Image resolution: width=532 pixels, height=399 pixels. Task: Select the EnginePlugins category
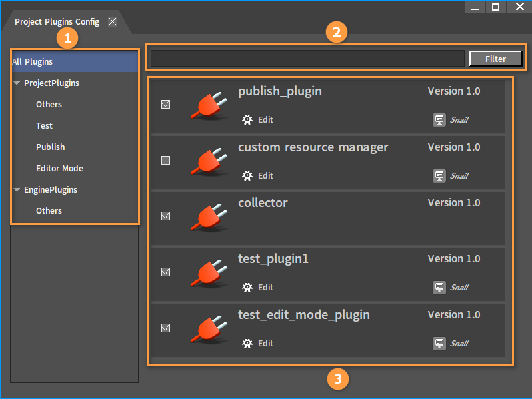[51, 190]
